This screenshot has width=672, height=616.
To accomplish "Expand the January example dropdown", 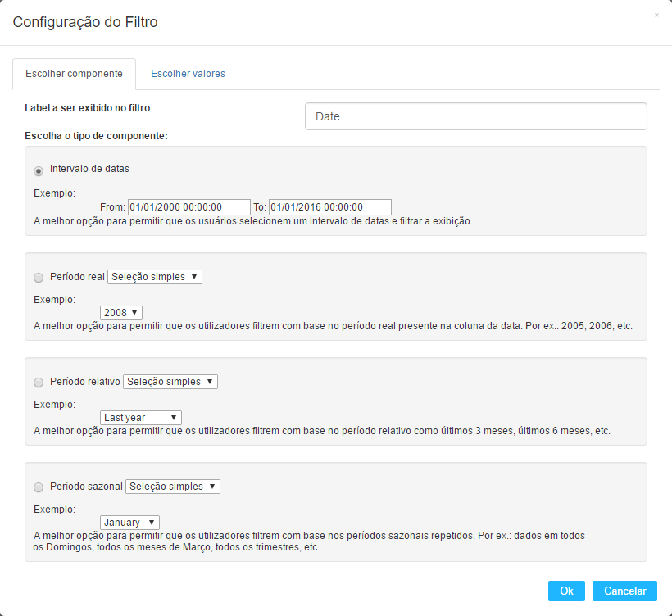I will [x=129, y=523].
